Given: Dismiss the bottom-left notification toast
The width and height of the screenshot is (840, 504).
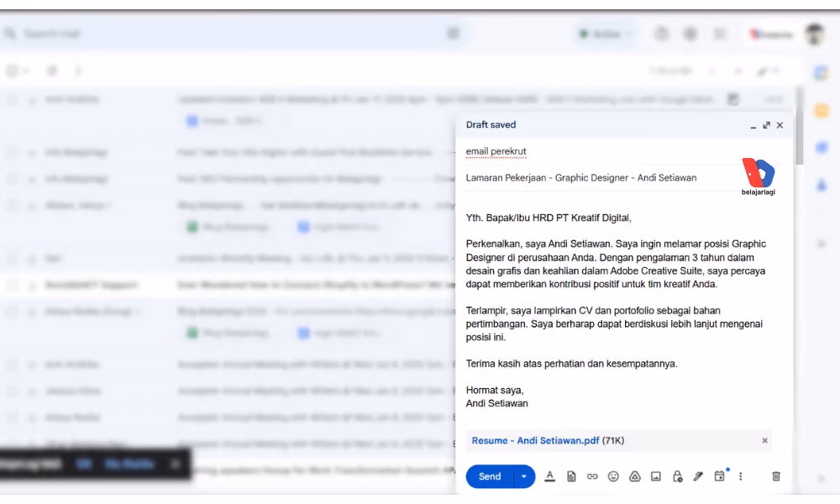Looking at the screenshot, I should click(x=175, y=465).
